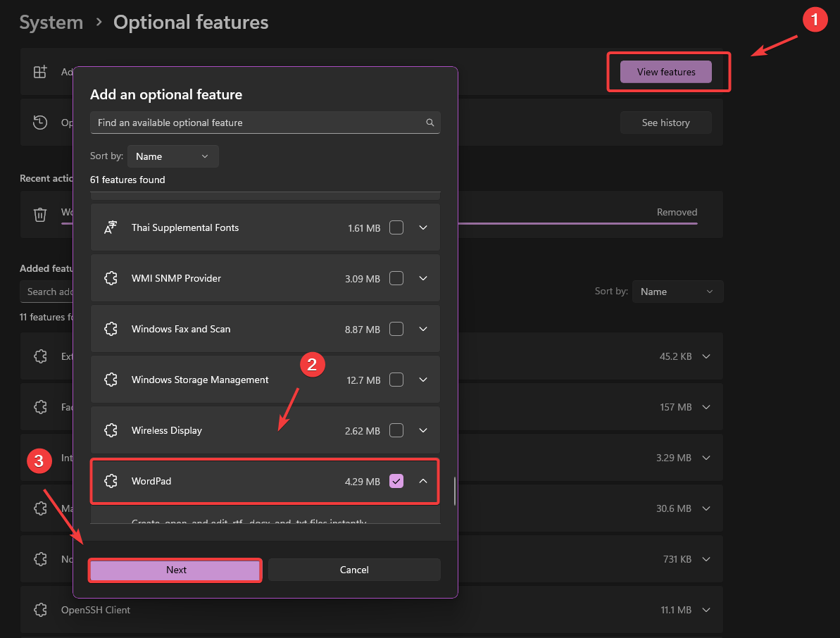This screenshot has height=638, width=840.
Task: Click the Thai Supplemental Fonts icon
Action: 111,227
